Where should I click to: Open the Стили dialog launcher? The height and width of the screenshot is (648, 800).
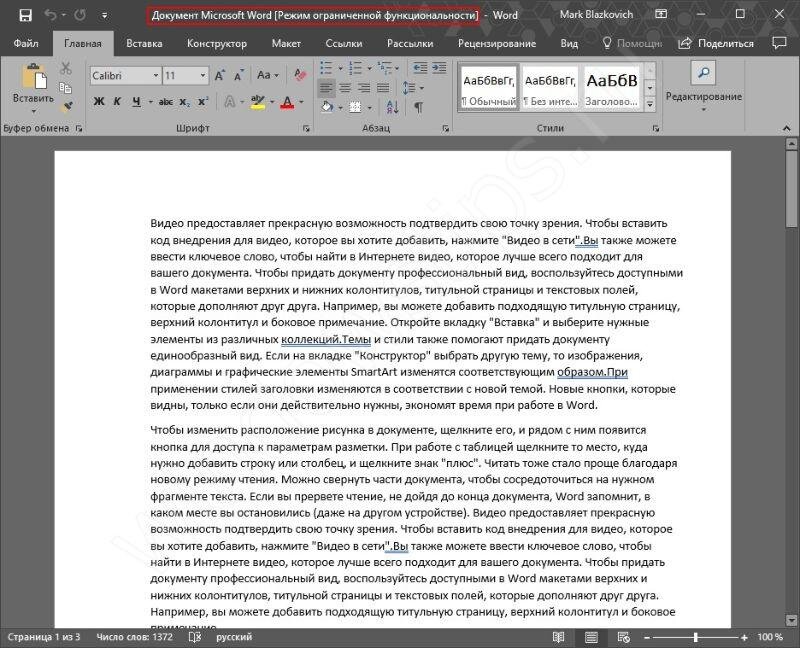(x=656, y=129)
